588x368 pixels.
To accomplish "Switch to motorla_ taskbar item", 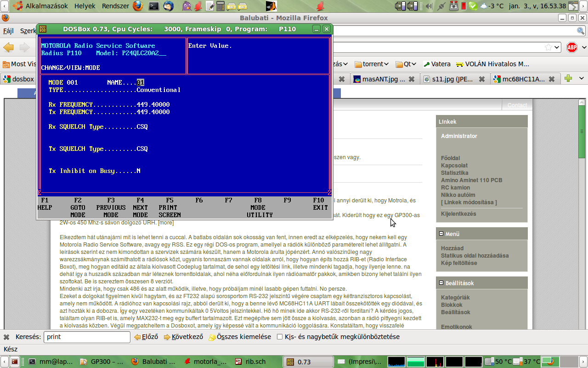I will coord(205,362).
